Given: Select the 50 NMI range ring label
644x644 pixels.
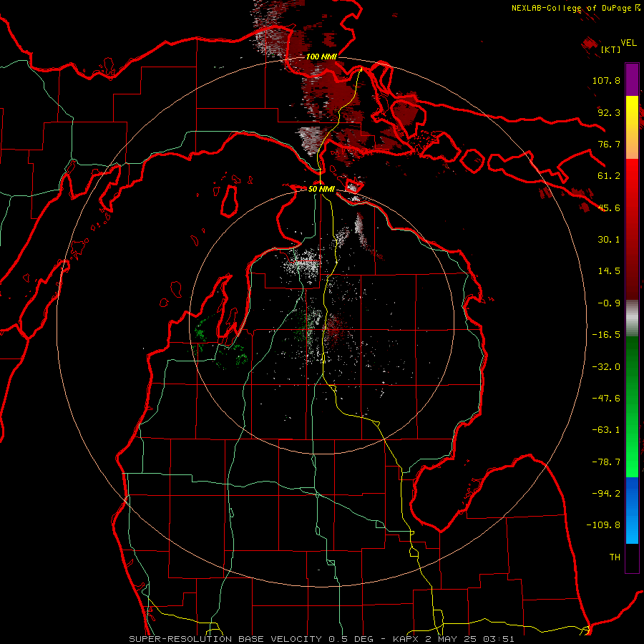Looking at the screenshot, I should (321, 189).
